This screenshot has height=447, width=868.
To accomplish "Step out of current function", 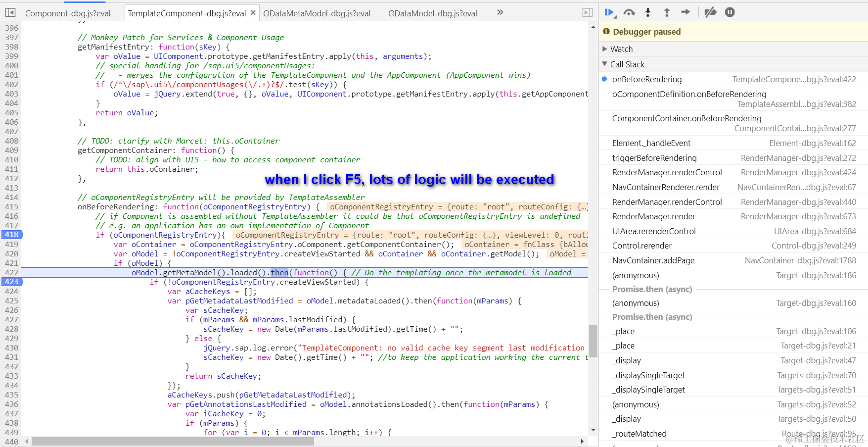I will (667, 12).
